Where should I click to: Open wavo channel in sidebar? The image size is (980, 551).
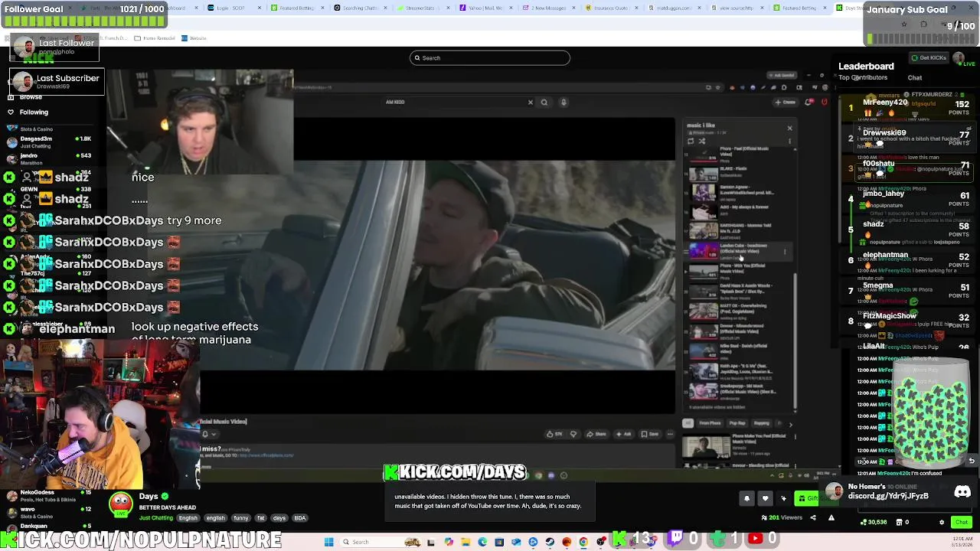50,512
